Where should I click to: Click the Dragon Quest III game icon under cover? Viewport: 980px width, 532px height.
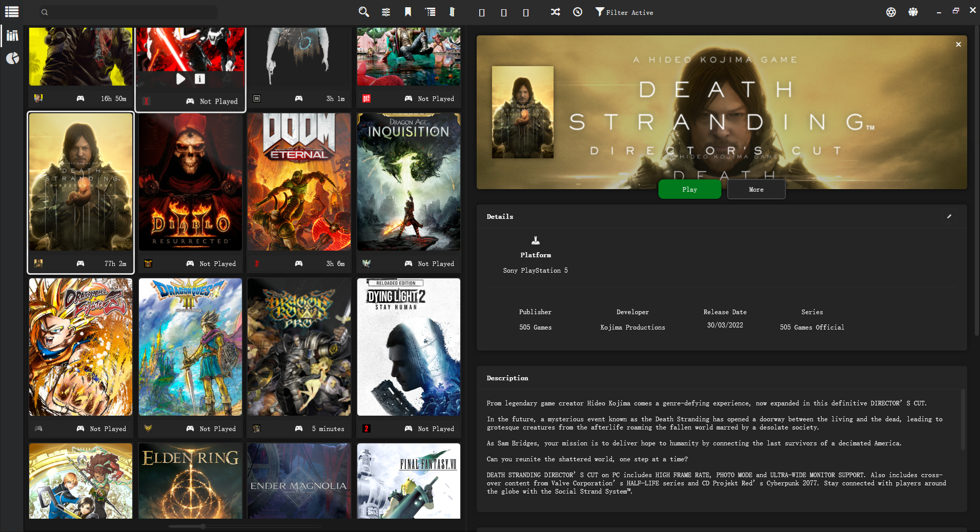[x=148, y=428]
